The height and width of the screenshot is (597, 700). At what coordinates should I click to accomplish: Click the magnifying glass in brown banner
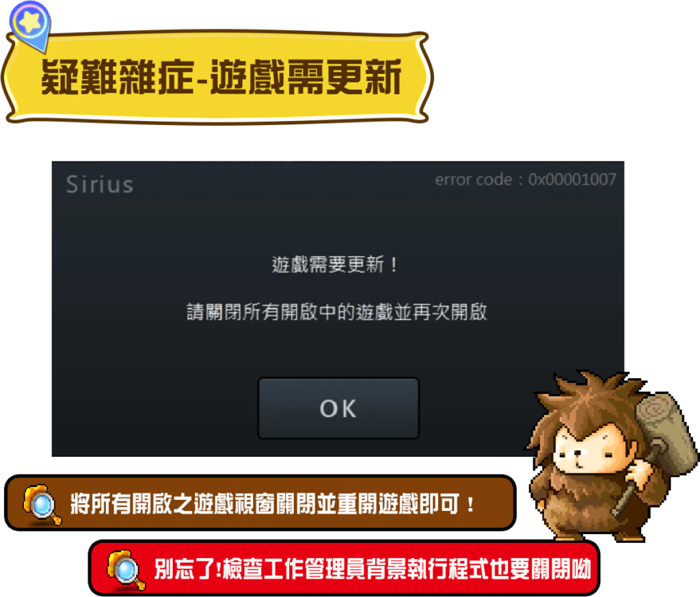(x=42, y=505)
